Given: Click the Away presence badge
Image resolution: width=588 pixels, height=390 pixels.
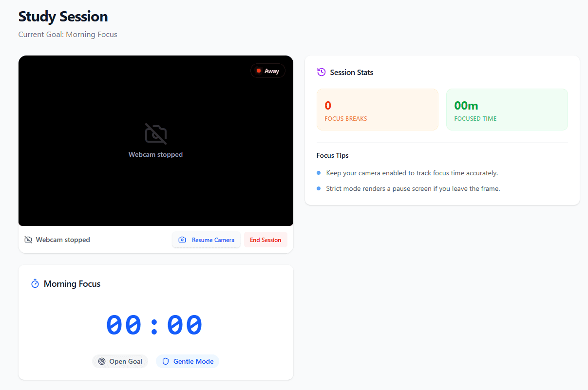Looking at the screenshot, I should [x=267, y=70].
